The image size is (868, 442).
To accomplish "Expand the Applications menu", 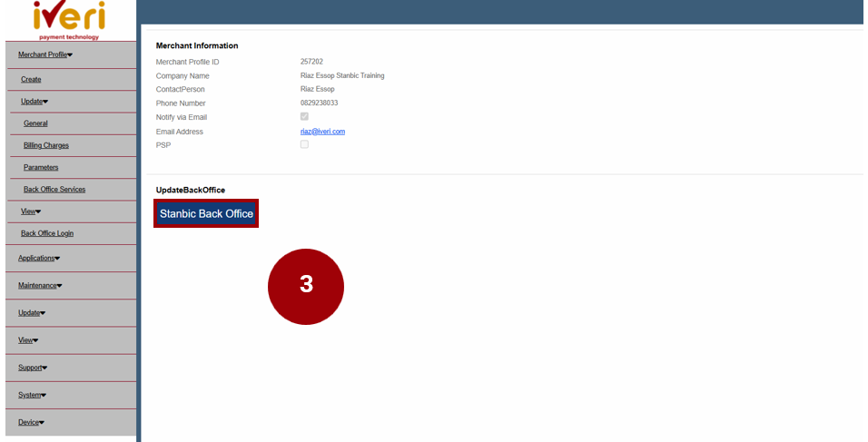I will coord(39,259).
